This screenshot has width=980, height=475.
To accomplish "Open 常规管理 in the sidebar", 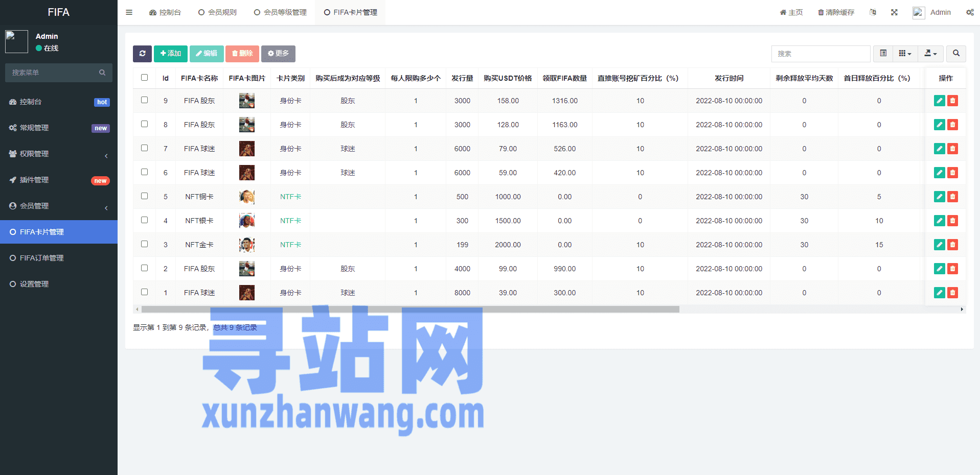I will pyautogui.click(x=59, y=128).
